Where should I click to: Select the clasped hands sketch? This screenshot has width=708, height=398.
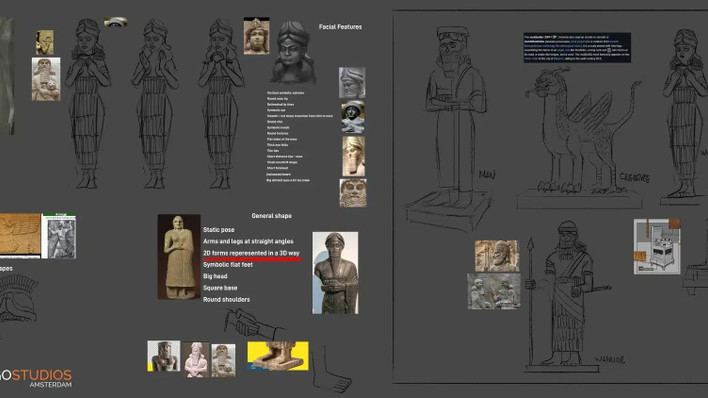[254, 324]
